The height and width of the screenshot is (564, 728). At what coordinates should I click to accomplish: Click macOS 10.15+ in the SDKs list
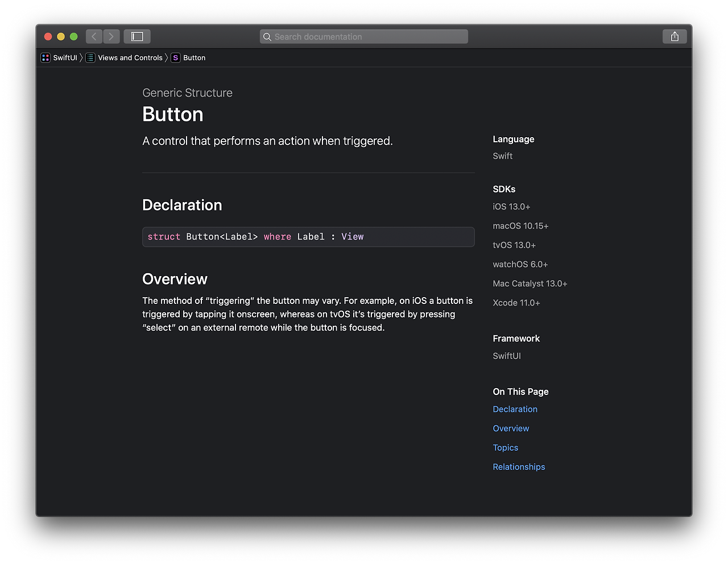click(520, 226)
